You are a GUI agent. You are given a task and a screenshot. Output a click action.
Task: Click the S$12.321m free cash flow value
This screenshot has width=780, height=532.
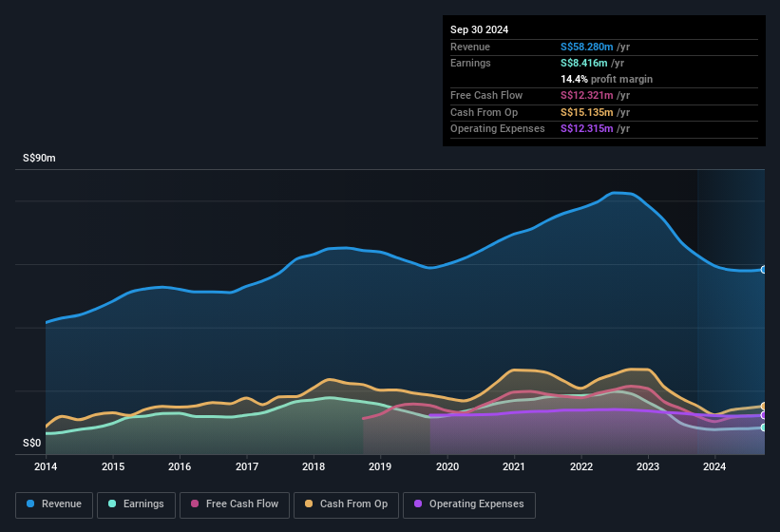tap(586, 95)
